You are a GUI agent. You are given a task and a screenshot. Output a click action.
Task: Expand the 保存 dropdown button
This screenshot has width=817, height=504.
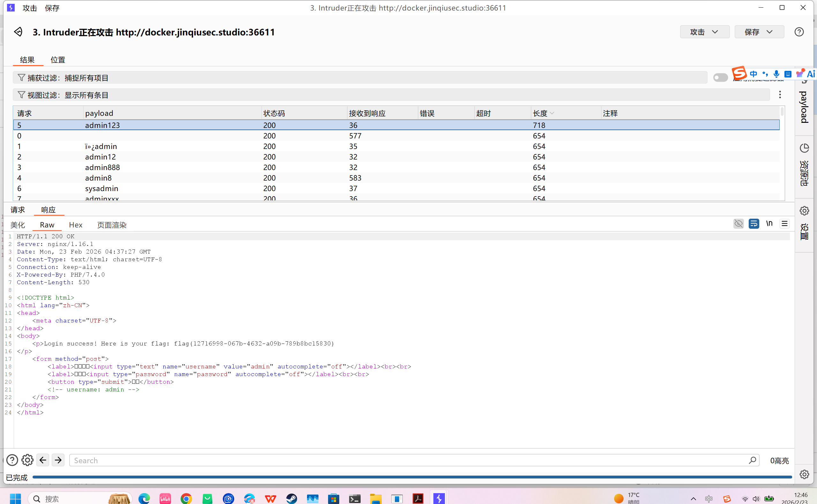click(759, 32)
